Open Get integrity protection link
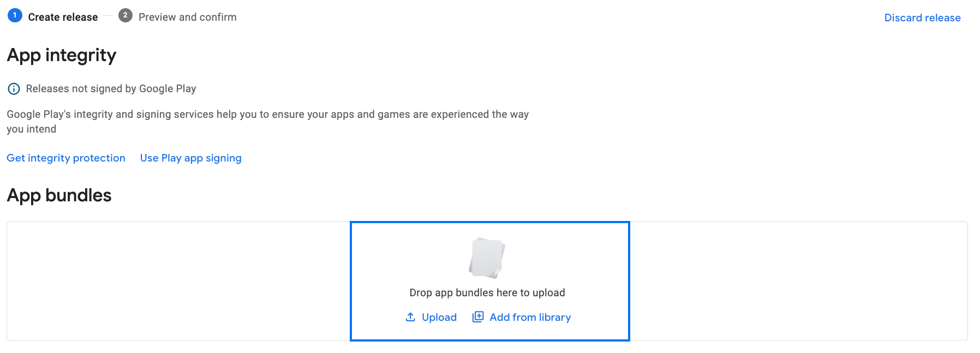 66,158
